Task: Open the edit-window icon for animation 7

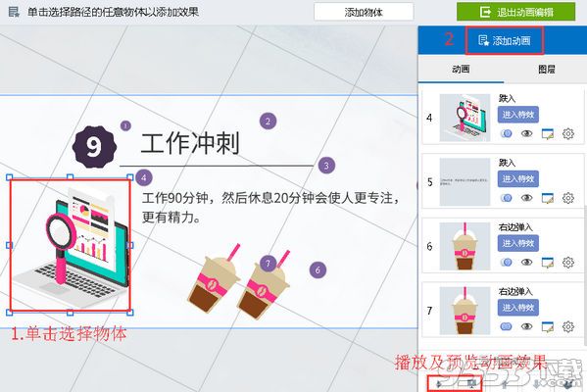Action: point(548,327)
